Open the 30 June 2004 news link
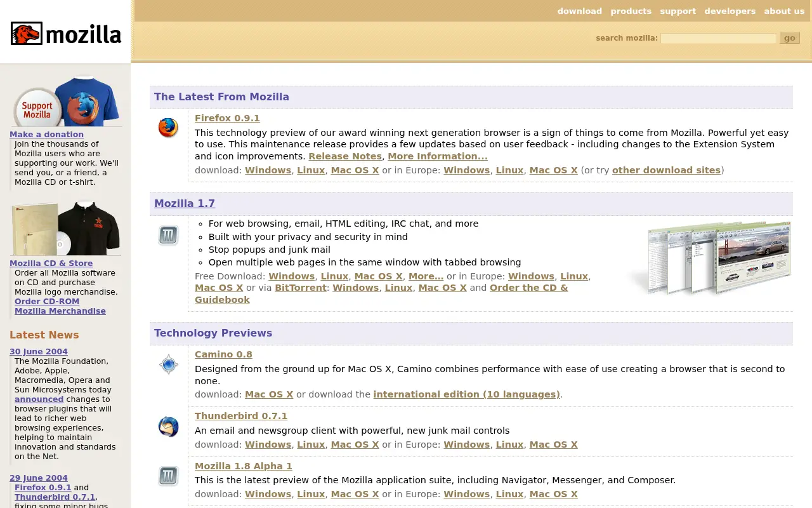 39,351
